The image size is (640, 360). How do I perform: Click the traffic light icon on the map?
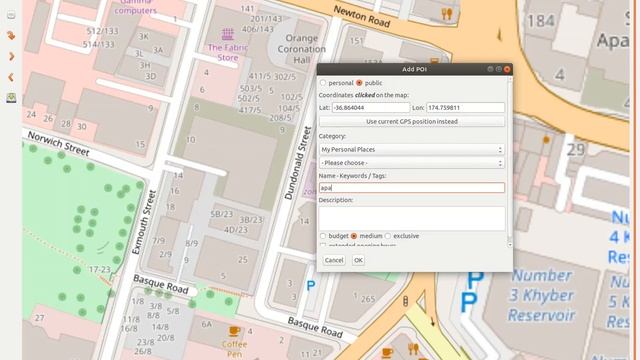coord(405,301)
